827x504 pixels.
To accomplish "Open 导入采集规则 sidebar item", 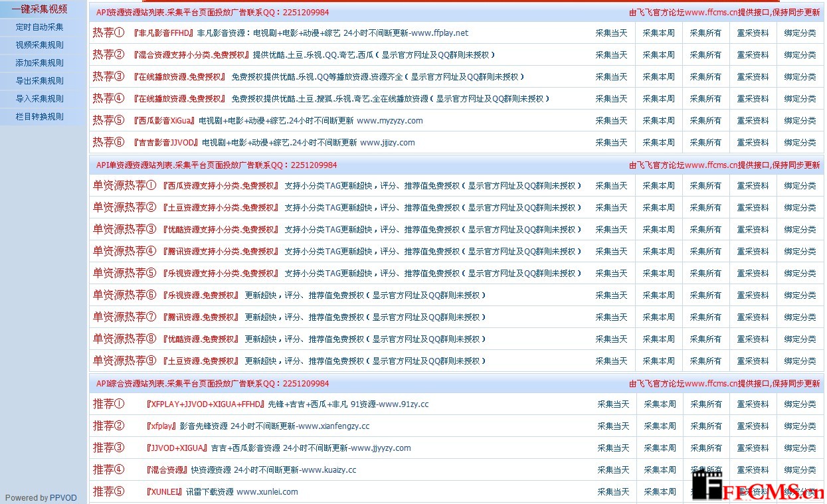I will 40,99.
